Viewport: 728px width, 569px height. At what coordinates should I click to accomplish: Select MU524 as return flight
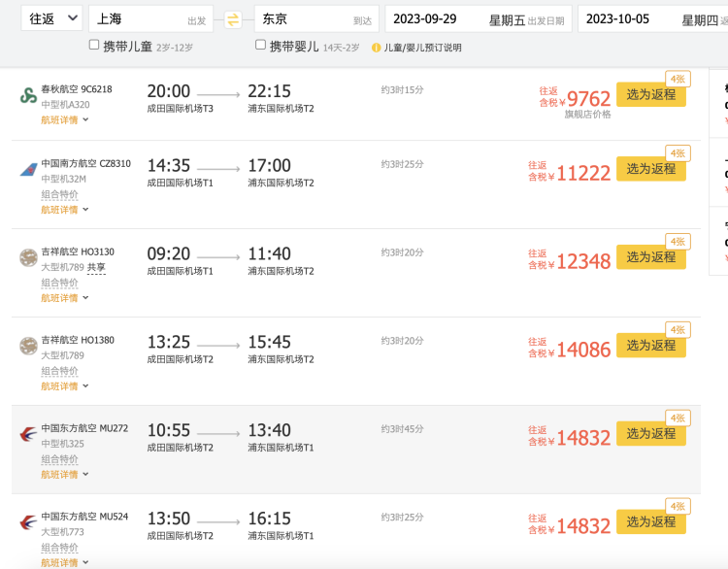coord(651,521)
